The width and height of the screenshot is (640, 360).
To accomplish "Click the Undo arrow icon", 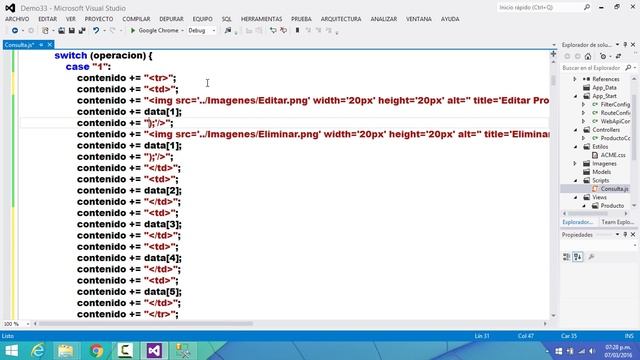I will 96,31.
